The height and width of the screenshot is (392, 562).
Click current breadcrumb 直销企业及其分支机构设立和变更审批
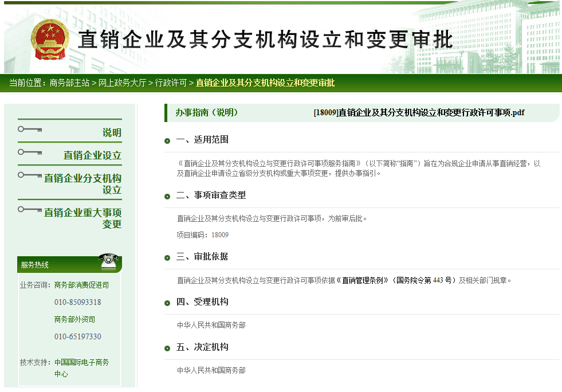(265, 83)
